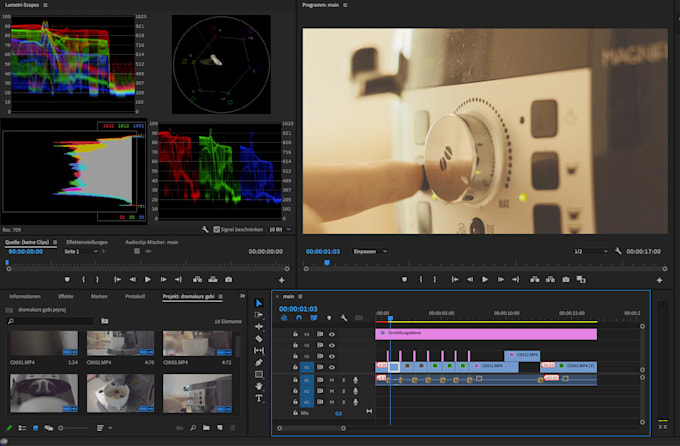Open 1/2 playback resolution dropdown

tap(590, 251)
